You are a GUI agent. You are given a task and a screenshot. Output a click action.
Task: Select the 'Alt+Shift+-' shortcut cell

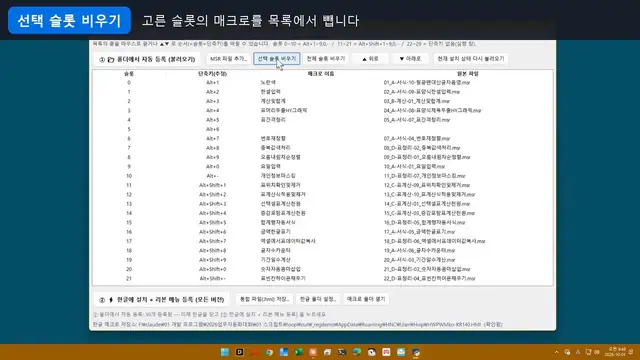click(212, 278)
